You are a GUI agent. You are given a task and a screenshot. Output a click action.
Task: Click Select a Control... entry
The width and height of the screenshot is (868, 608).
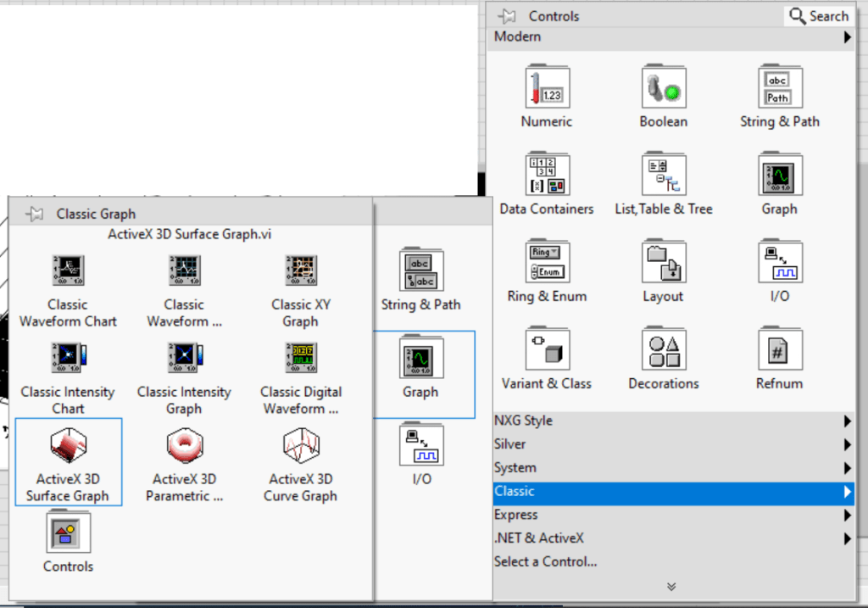tap(546, 561)
